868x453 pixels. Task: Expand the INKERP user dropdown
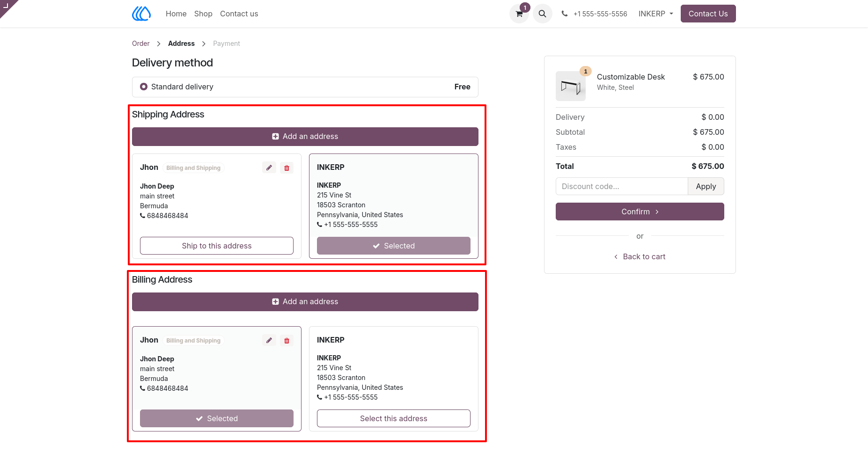click(x=655, y=14)
